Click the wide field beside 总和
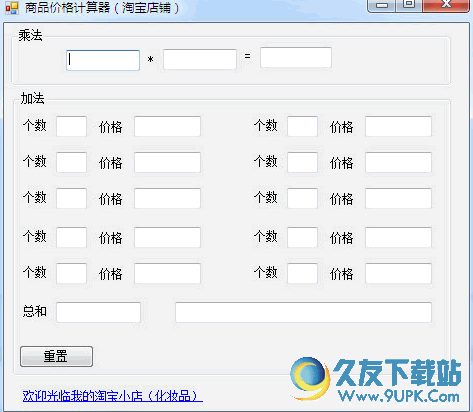The width and height of the screenshot is (473, 412). click(x=303, y=312)
